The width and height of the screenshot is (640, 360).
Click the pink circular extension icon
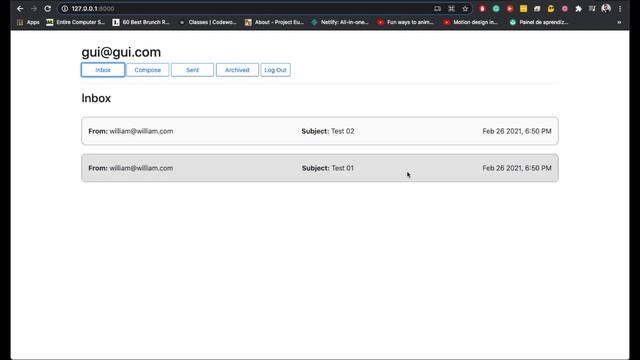pyautogui.click(x=565, y=9)
